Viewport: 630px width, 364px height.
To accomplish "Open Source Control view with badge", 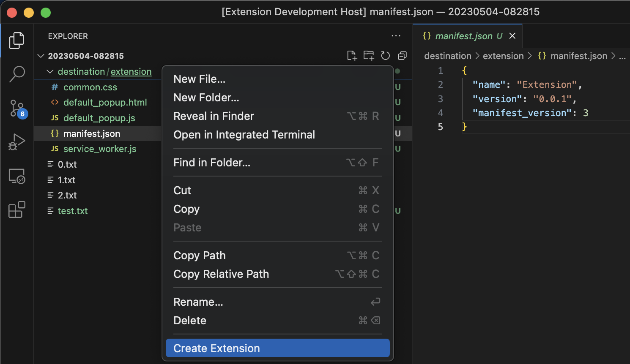I will click(x=17, y=109).
